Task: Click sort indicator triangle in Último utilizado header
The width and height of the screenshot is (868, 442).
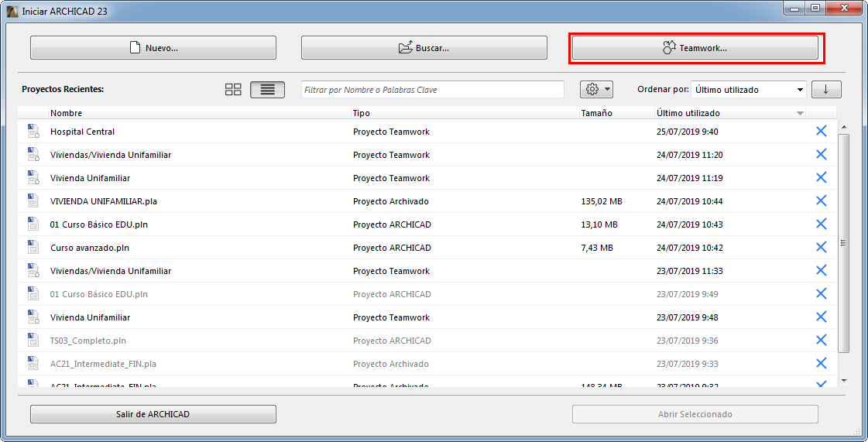Action: [799, 114]
